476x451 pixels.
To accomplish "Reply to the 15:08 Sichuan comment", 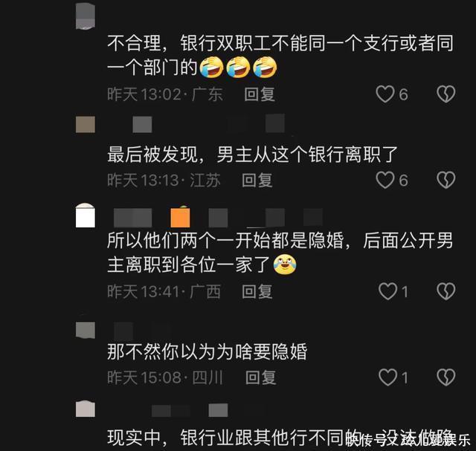I will pyautogui.click(x=261, y=377).
